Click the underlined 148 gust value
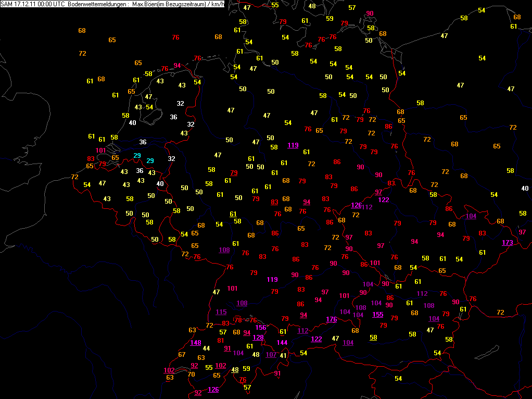The width and height of the screenshot is (532, 399). point(195,343)
